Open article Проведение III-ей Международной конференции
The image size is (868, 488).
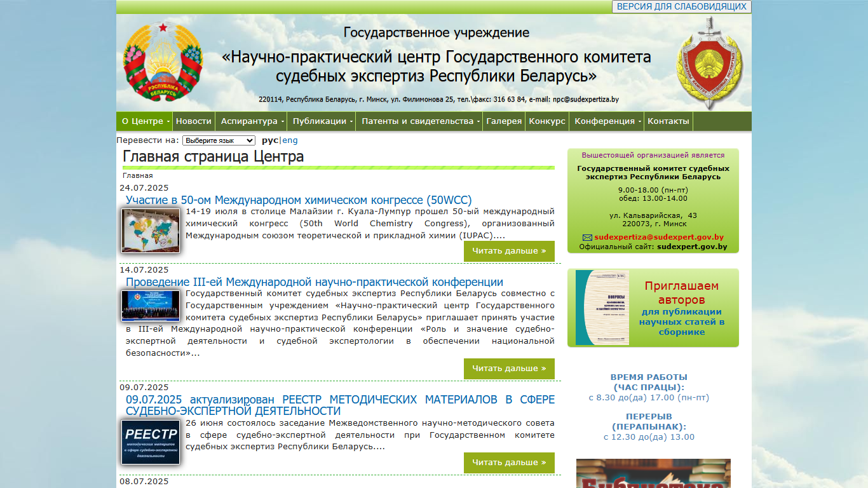315,282
